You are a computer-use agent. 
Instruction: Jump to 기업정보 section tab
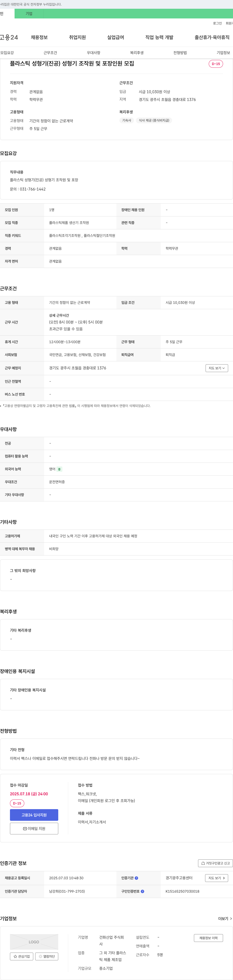tap(224, 53)
